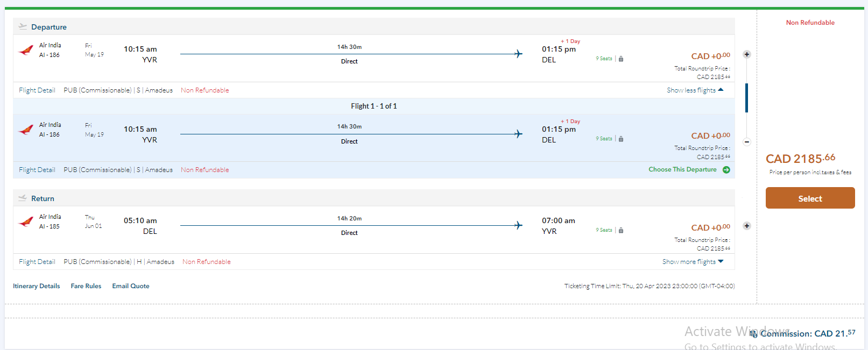The height and width of the screenshot is (350, 868).
Task: Click Air India logo on return flight
Action: (26, 222)
